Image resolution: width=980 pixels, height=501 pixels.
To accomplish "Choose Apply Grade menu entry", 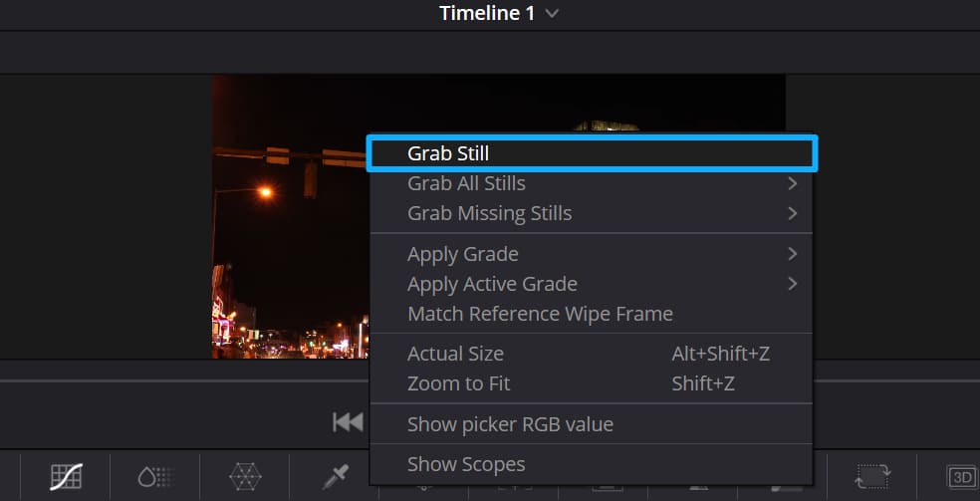I will (x=592, y=254).
